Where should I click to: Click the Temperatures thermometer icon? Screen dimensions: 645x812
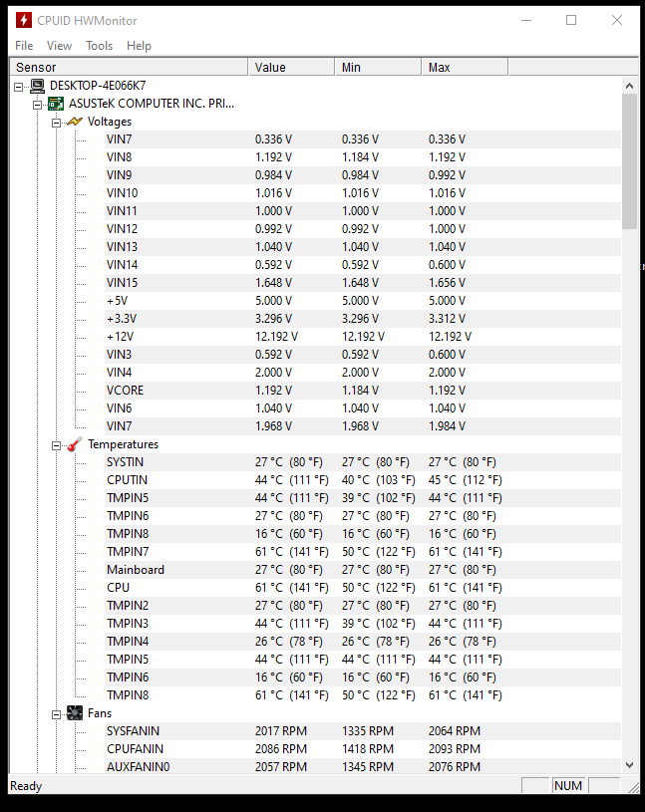(75, 444)
